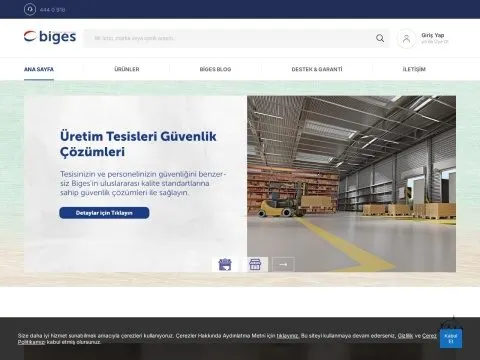Select the ANA SAYFA menu item
This screenshot has height=360, width=480.
39,69
